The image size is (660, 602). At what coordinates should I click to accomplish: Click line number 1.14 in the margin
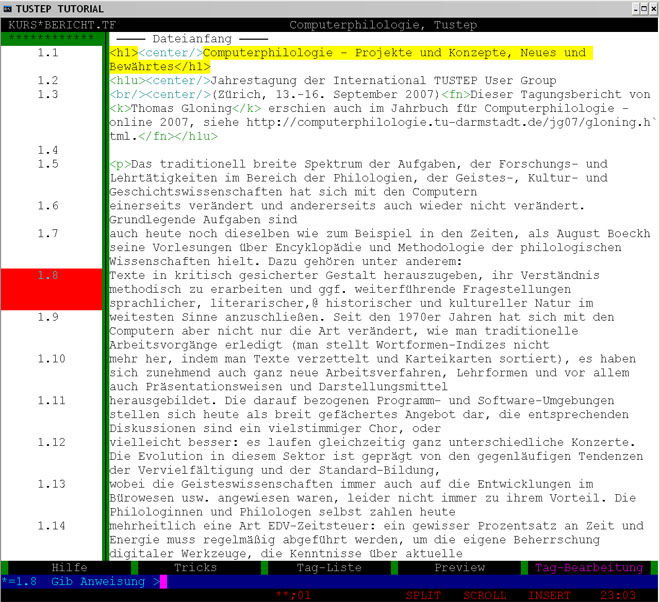tap(48, 525)
